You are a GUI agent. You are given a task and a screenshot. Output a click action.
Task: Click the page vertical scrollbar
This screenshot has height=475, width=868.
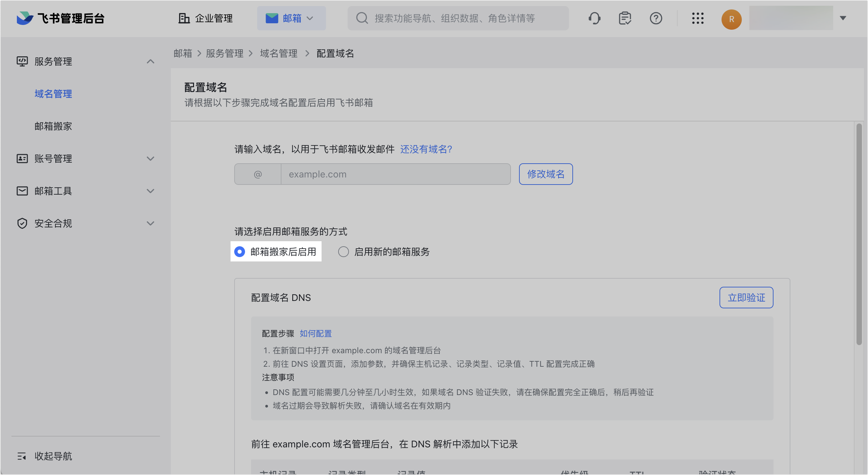pos(859,234)
